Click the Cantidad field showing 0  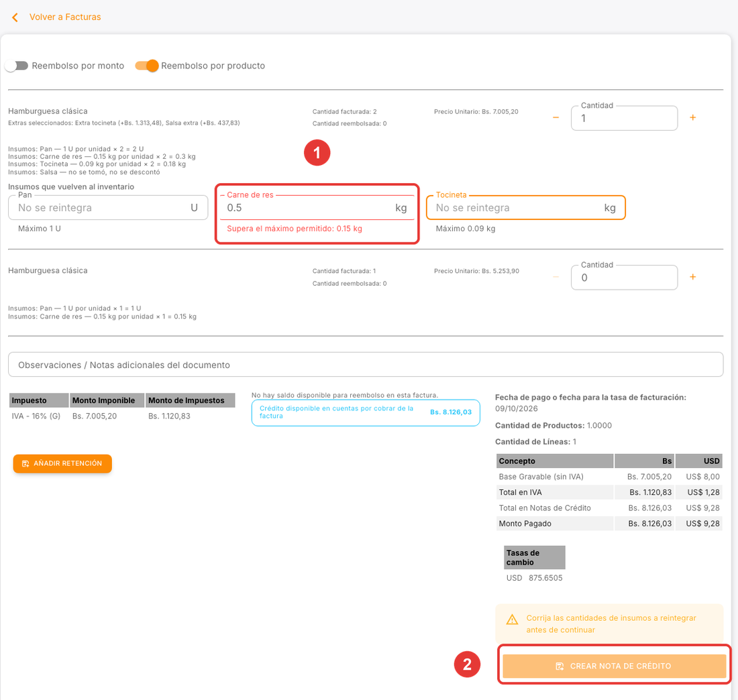624,278
